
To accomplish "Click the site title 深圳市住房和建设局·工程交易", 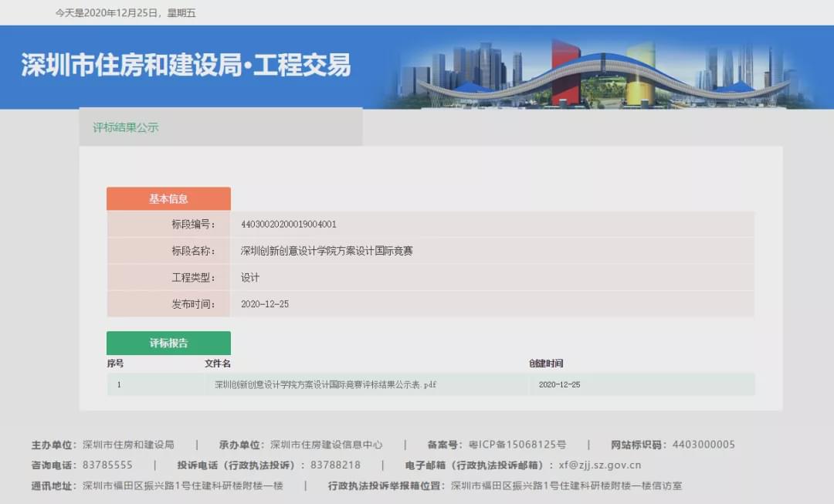I will coord(186,66).
